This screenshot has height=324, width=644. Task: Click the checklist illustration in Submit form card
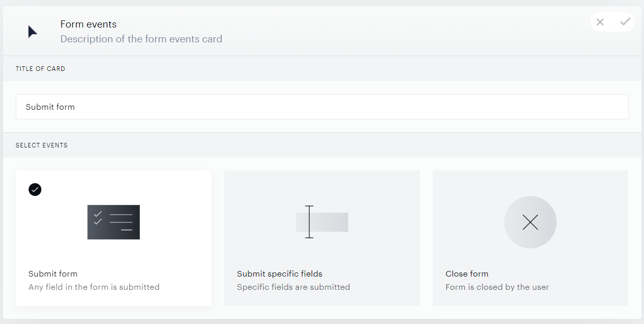point(113,222)
